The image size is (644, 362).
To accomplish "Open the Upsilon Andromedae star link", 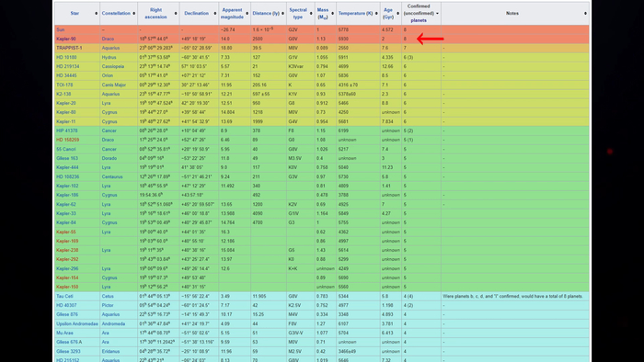I will point(77,324).
